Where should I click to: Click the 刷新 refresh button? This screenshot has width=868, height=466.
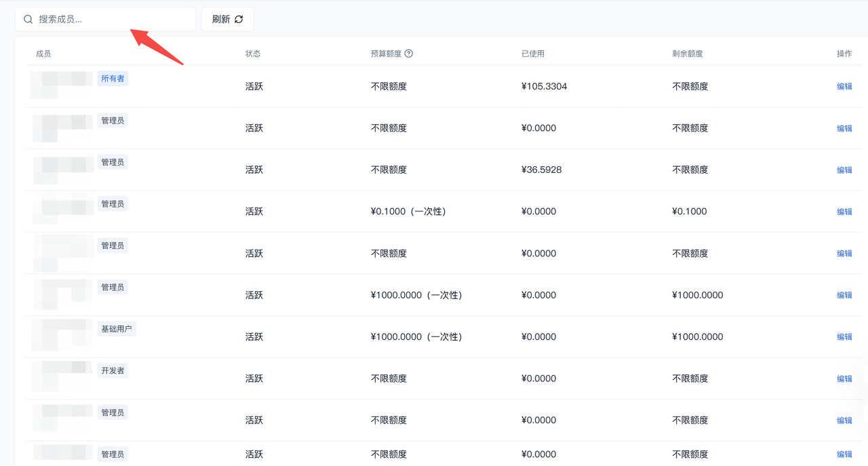(x=228, y=19)
